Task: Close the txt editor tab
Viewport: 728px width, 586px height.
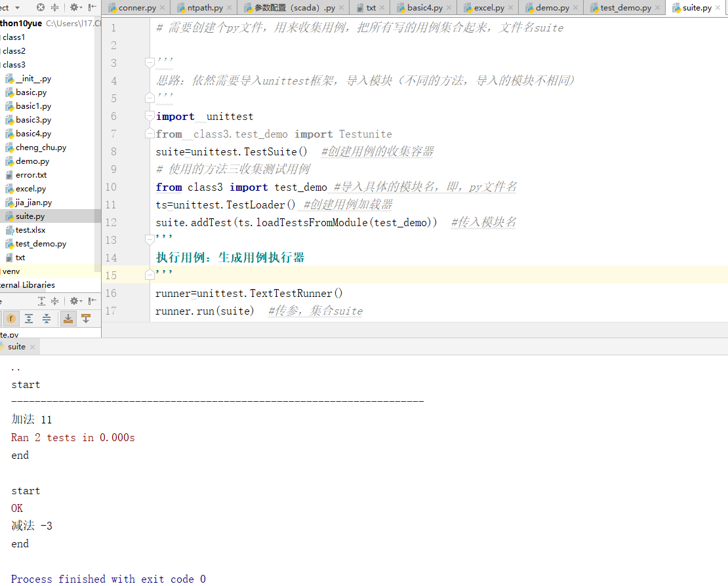Action: point(382,8)
